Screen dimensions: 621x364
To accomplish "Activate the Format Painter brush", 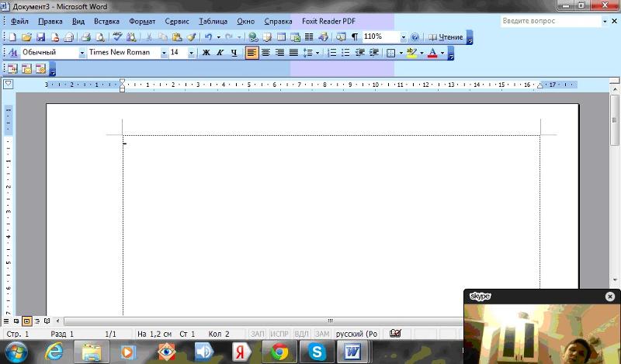I will 192,37.
